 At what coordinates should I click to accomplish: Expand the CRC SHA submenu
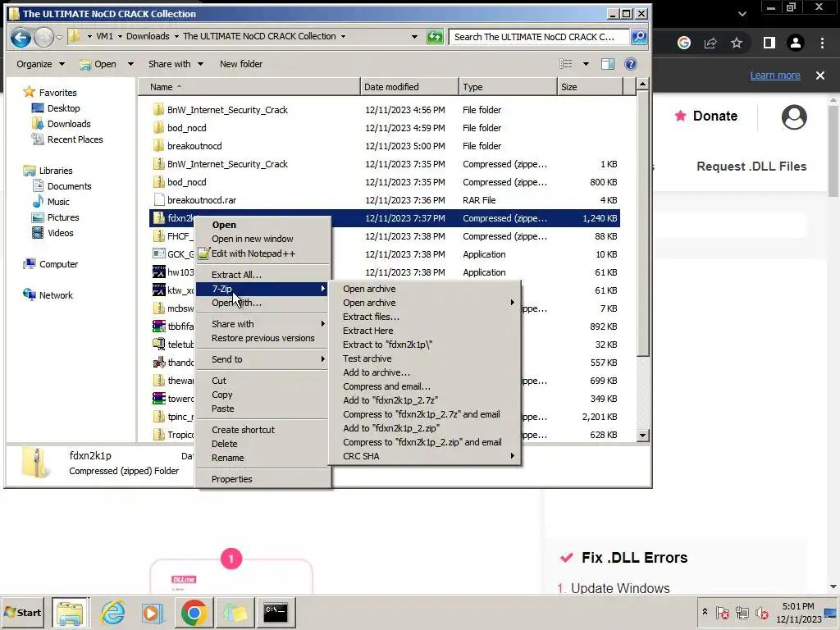pyautogui.click(x=424, y=456)
